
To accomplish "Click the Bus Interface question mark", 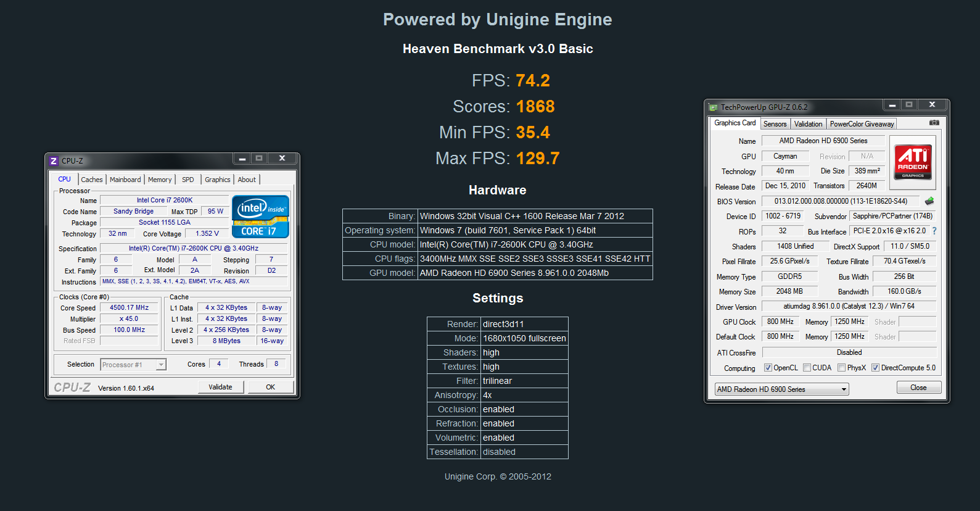I will pos(934,231).
